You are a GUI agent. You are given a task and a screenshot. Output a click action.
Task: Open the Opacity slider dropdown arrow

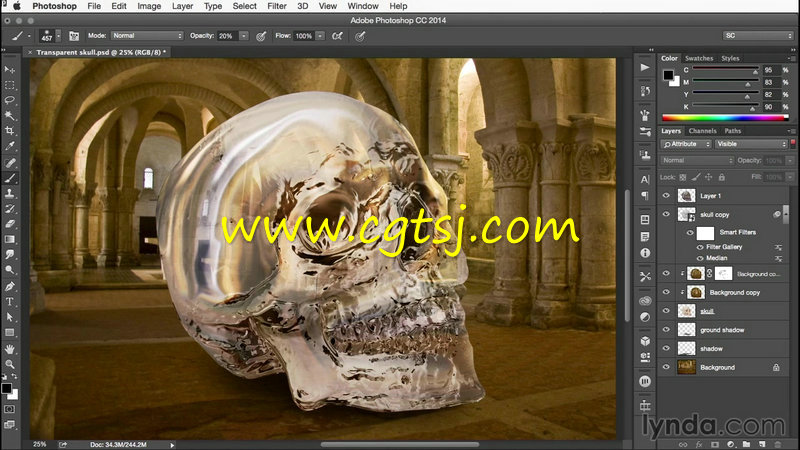tap(244, 36)
